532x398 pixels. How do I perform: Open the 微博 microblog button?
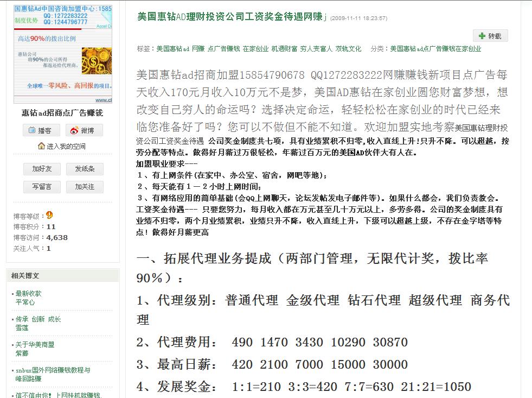coord(84,130)
